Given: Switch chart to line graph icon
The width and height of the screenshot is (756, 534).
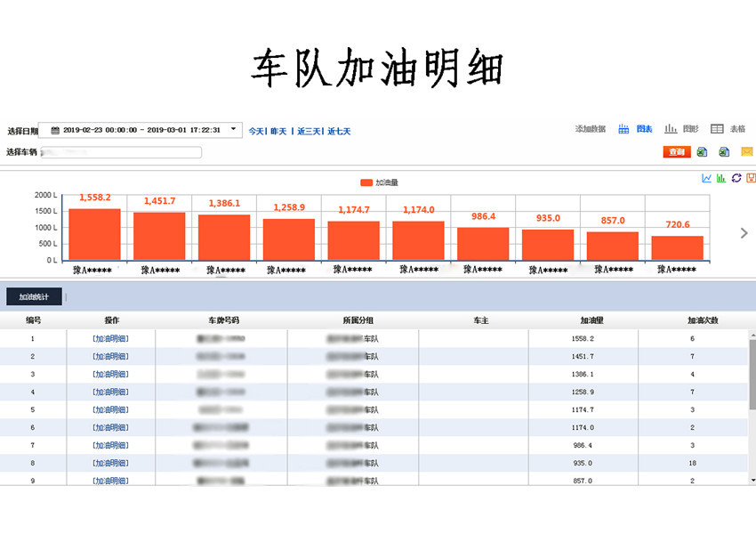Looking at the screenshot, I should 706,178.
